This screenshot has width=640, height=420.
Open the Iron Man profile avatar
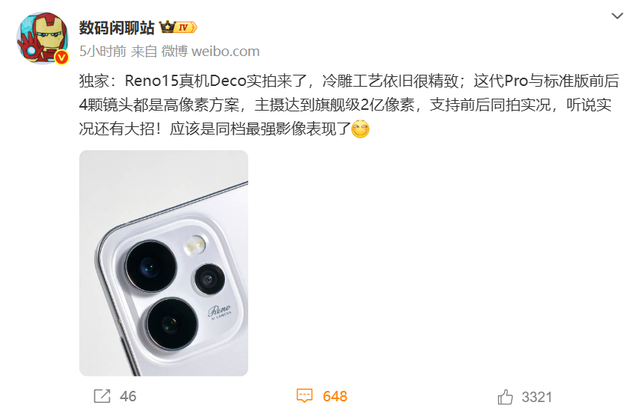coord(42,38)
